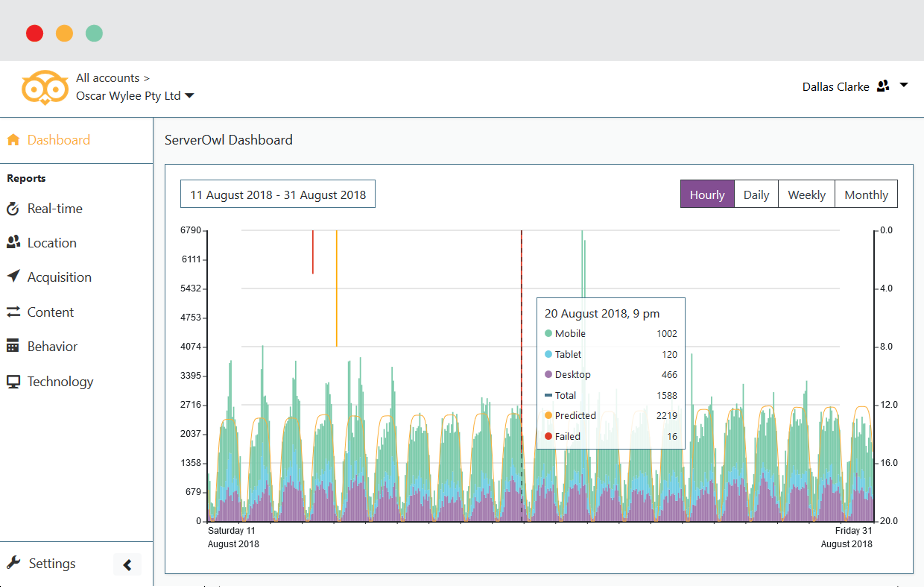The height and width of the screenshot is (587, 924).
Task: Switch to the Daily view tab
Action: tap(755, 194)
